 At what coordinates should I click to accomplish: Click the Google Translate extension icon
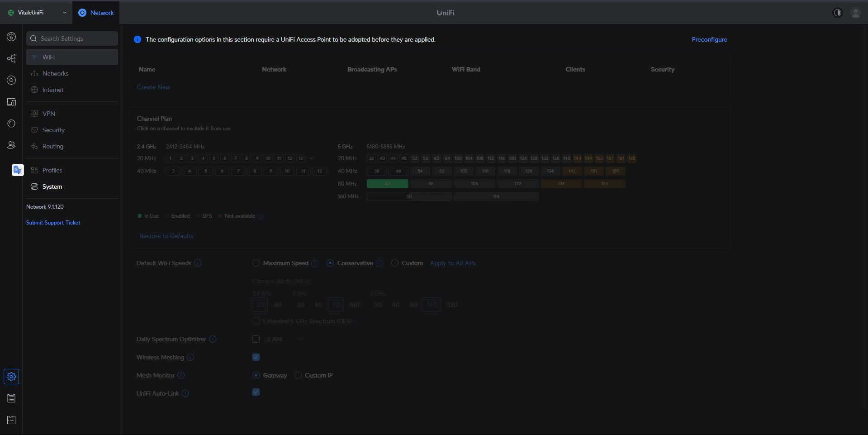(18, 170)
